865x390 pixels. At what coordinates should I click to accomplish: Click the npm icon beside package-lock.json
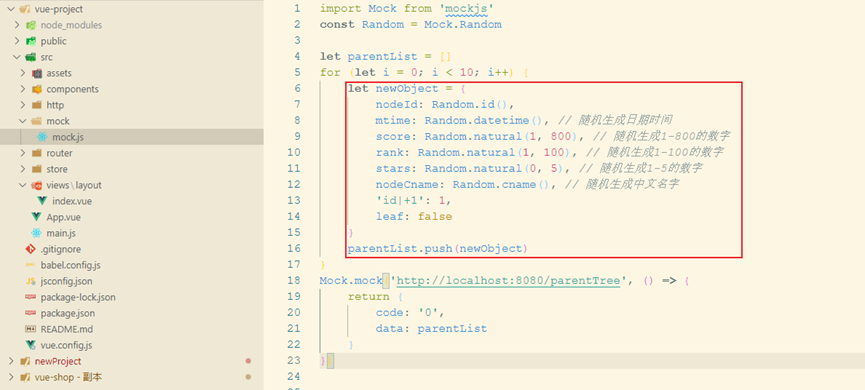point(31,297)
